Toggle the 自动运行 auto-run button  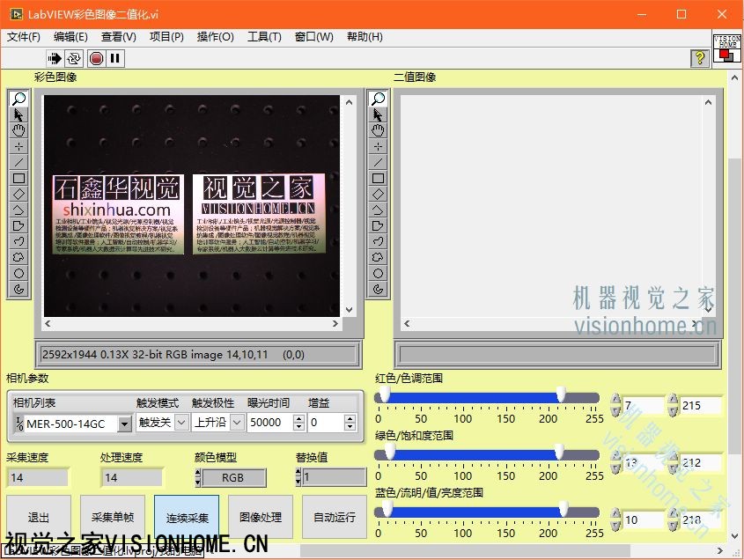pos(334,518)
